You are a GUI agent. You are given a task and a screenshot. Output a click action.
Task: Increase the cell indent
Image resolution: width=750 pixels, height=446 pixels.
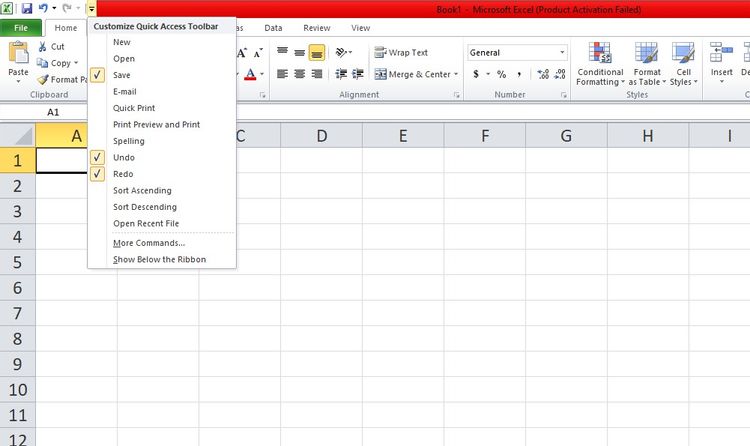point(358,74)
